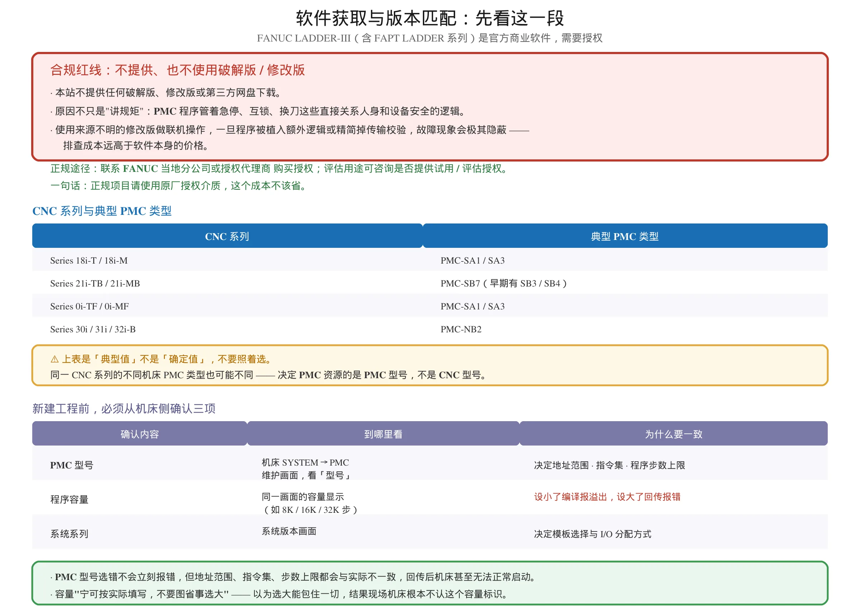
Task: Click the cell Series 0i-TF / 0i-MF
Action: (x=90, y=306)
